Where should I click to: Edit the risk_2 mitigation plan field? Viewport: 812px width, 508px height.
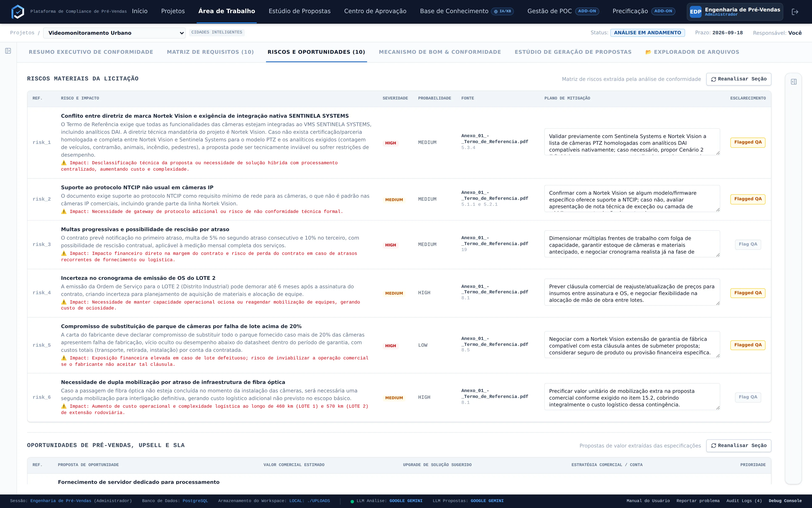[x=632, y=199]
